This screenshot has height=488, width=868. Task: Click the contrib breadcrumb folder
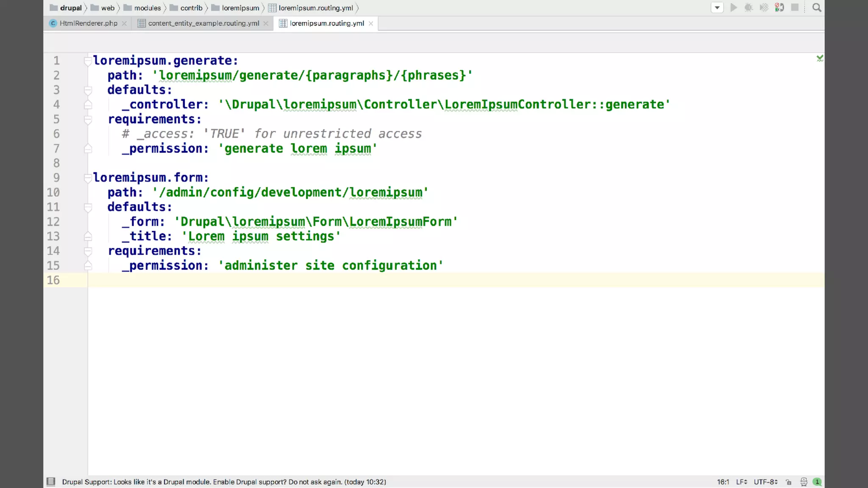(x=191, y=8)
